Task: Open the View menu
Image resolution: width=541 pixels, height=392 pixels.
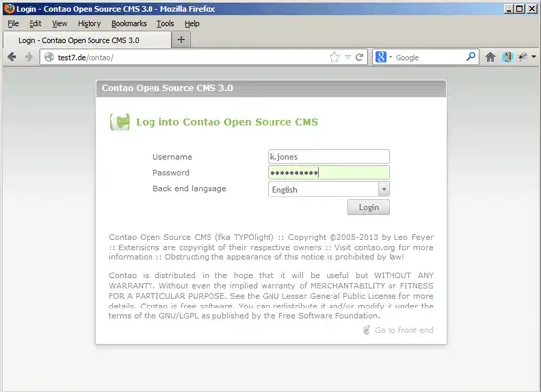Action: click(x=59, y=23)
